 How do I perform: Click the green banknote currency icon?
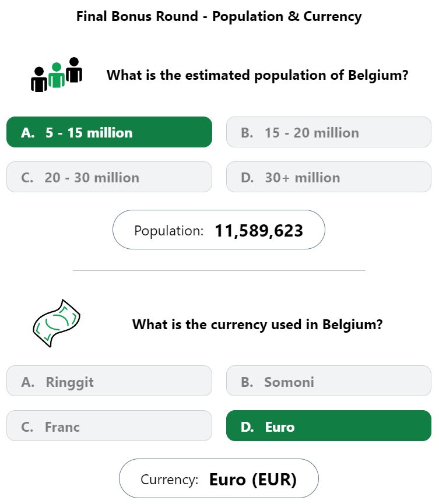57,323
